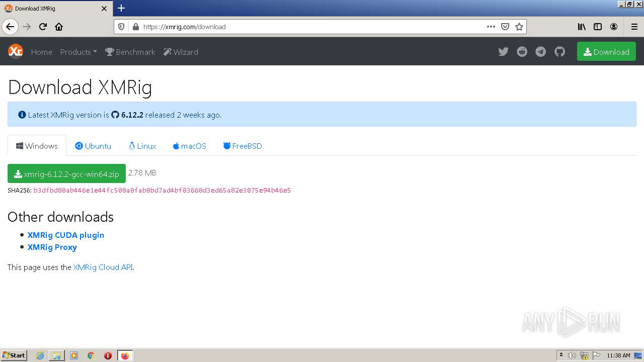
Task: Open media player taskbar icon
Action: (74, 355)
